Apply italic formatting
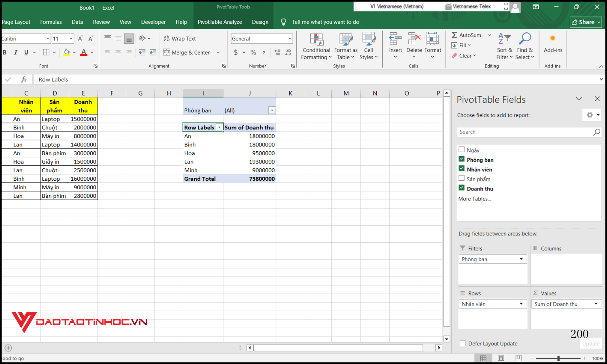The width and height of the screenshot is (607, 364). point(15,52)
